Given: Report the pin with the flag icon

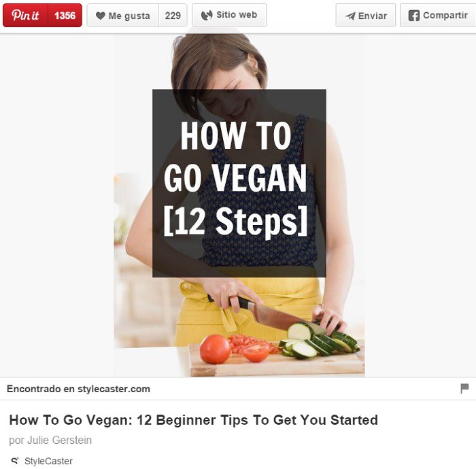Looking at the screenshot, I should pyautogui.click(x=464, y=388).
